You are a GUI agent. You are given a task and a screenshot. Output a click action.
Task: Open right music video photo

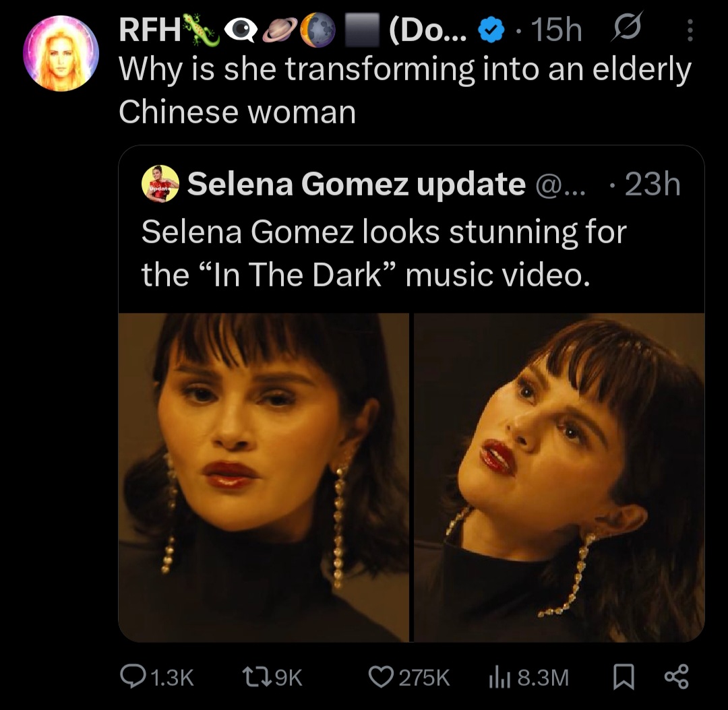(559, 478)
